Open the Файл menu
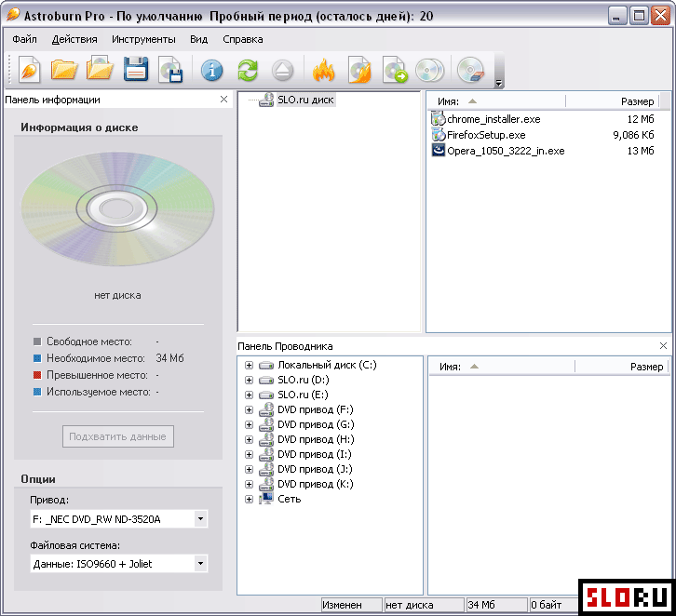 click(24, 39)
